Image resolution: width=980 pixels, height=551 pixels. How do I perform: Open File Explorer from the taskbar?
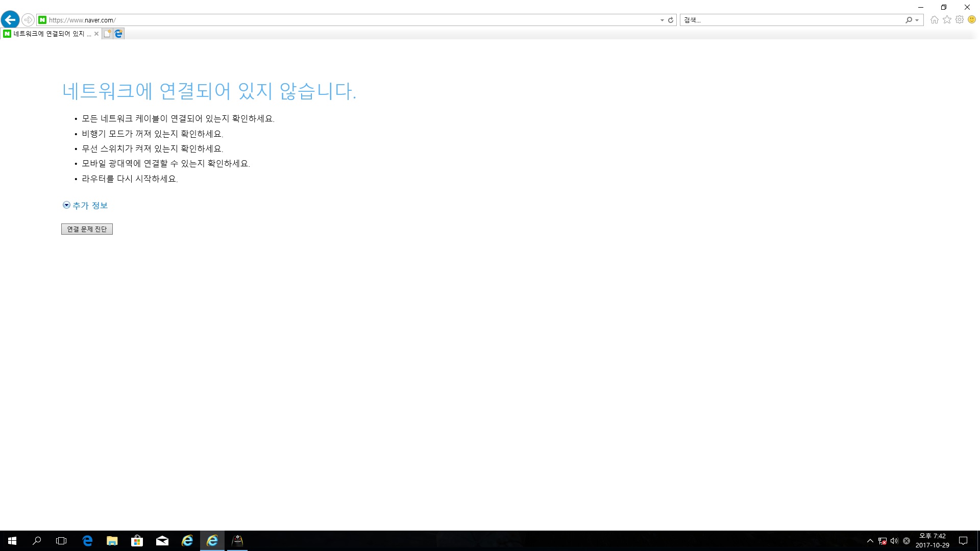click(x=112, y=541)
